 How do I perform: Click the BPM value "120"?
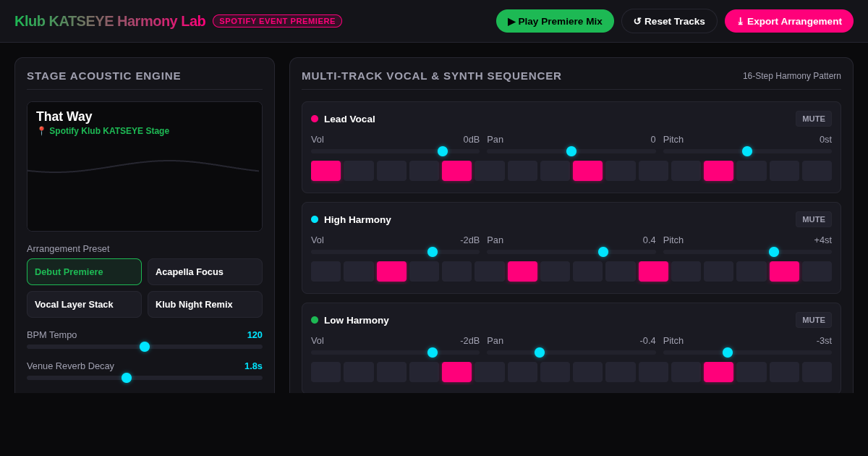click(x=255, y=334)
